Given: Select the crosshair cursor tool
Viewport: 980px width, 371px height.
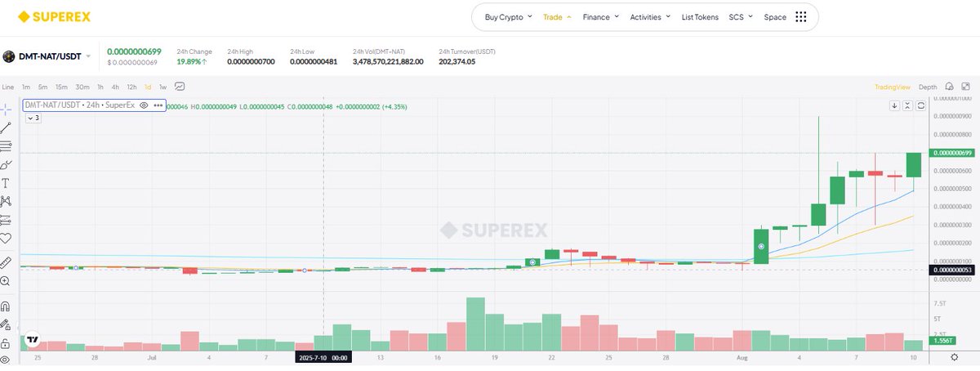Looking at the screenshot, I should (6, 109).
